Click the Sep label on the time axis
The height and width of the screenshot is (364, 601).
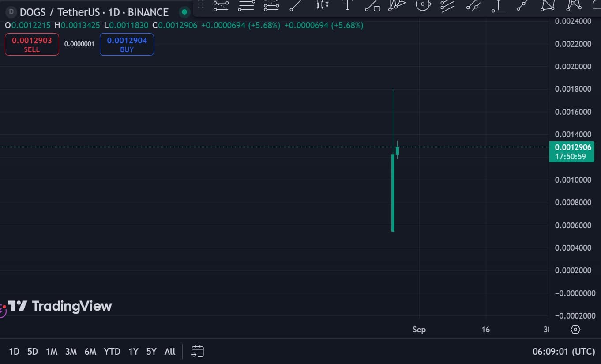(x=419, y=330)
